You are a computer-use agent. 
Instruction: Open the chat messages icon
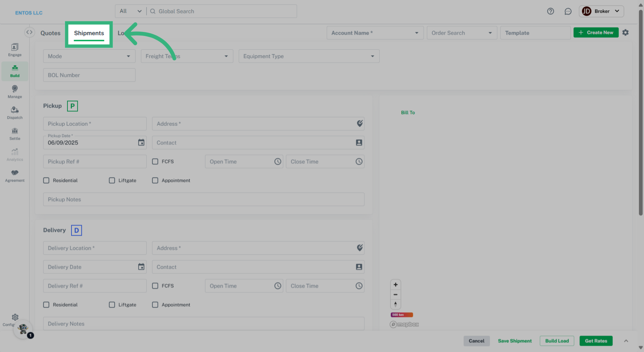568,11
